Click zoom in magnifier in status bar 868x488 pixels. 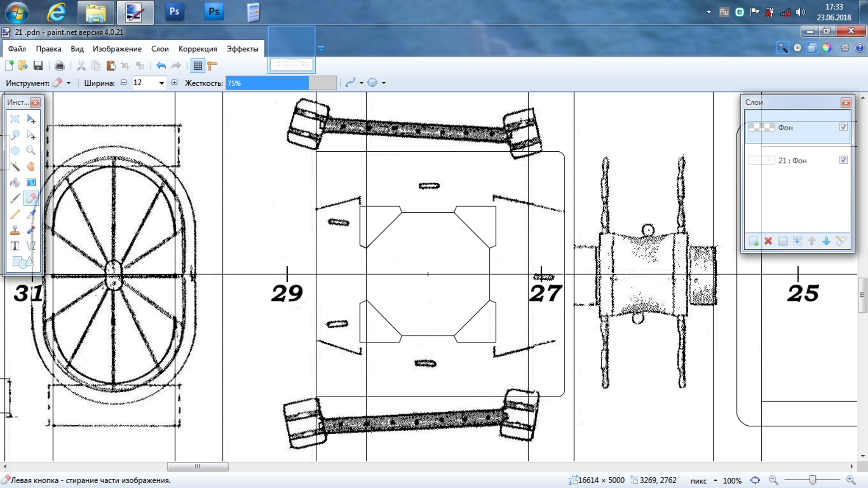(x=850, y=480)
